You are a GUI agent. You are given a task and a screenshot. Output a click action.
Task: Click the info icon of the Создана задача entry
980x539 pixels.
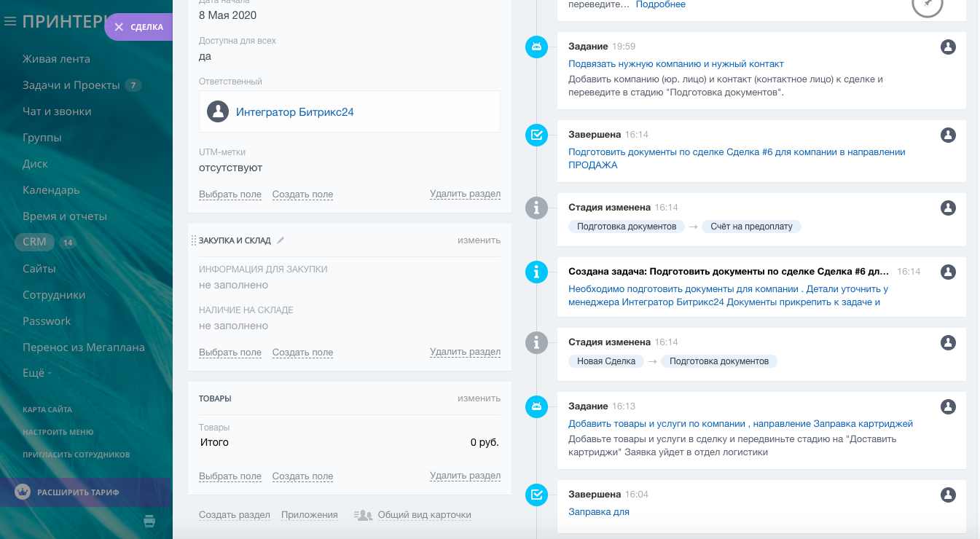(x=537, y=272)
